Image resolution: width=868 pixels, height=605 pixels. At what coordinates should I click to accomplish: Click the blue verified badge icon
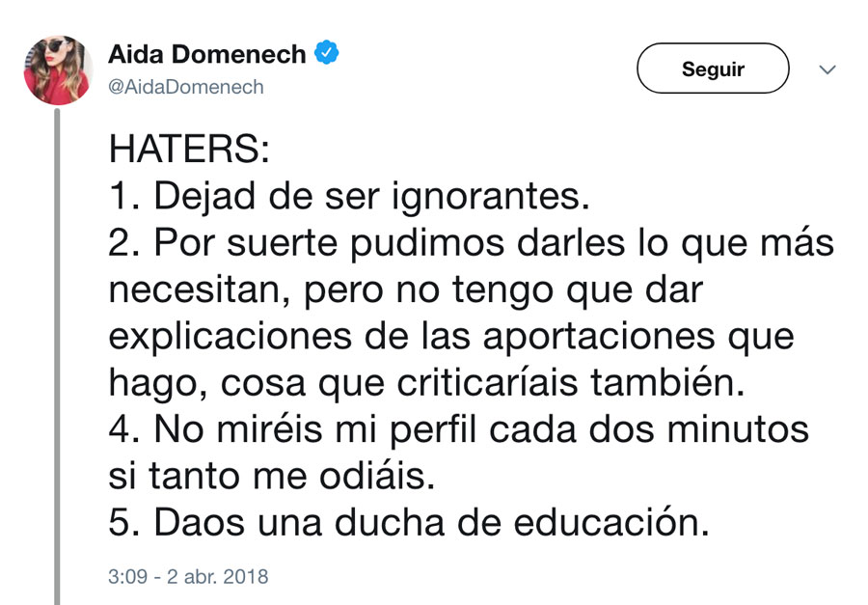pyautogui.click(x=329, y=53)
